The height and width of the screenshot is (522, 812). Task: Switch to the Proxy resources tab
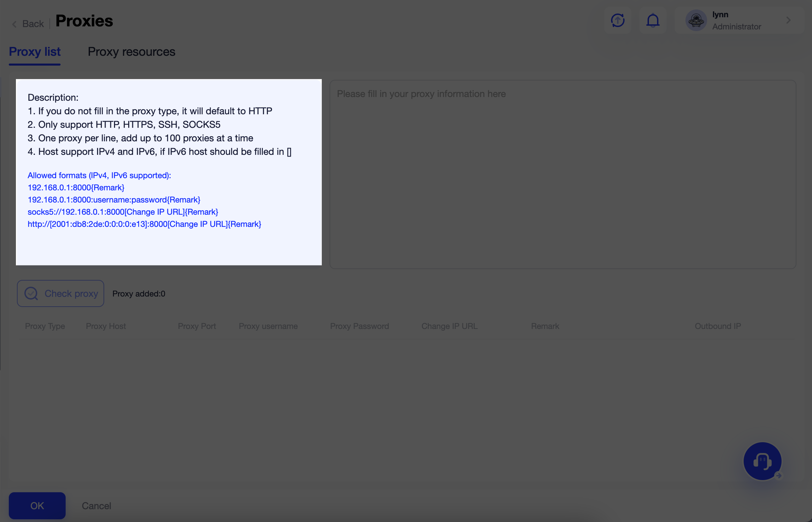pos(132,52)
